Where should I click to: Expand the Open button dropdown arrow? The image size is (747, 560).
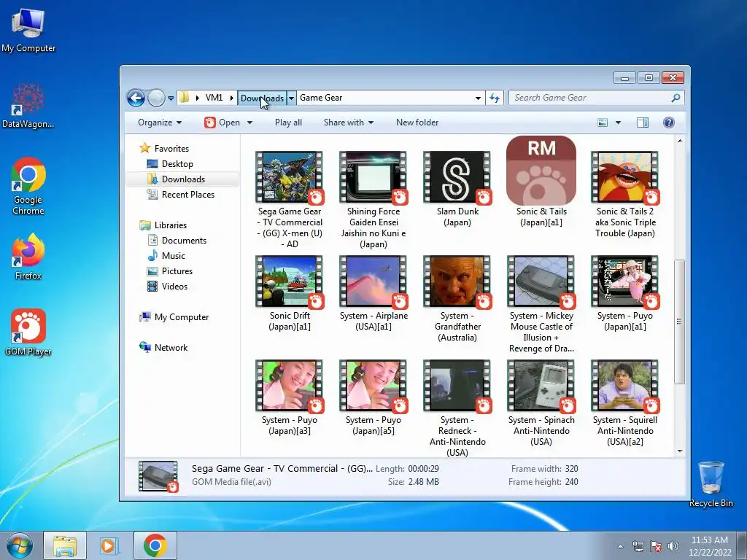pos(249,122)
